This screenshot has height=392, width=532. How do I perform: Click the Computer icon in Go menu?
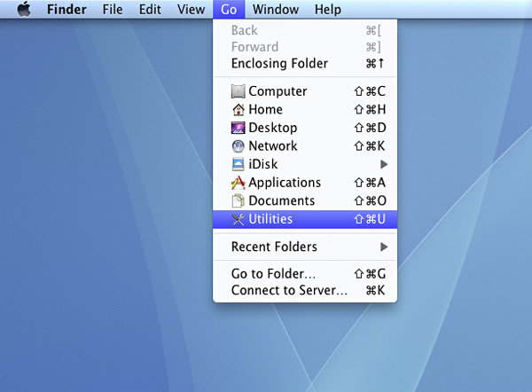pos(238,91)
